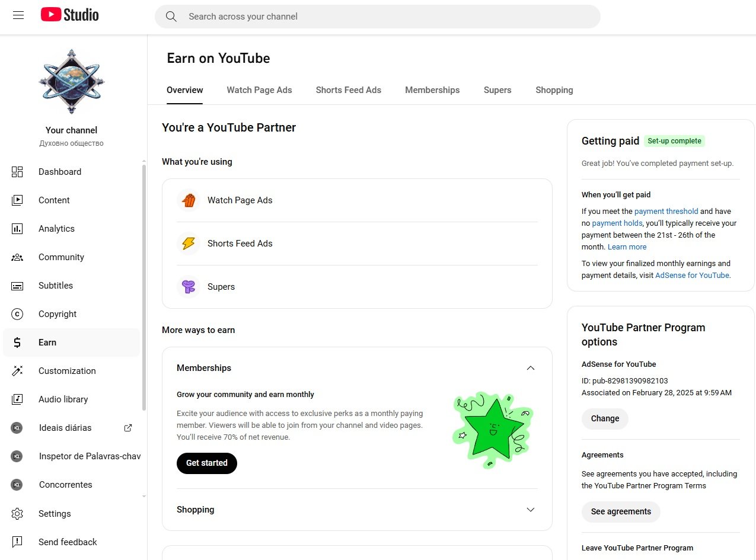Collapse the Memberships section chevron
The height and width of the screenshot is (560, 756).
point(531,368)
